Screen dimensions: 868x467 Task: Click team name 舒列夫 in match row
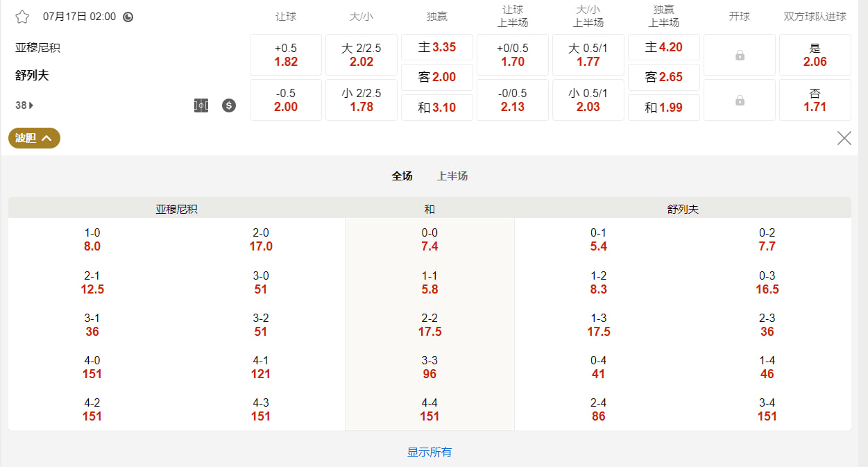click(x=32, y=76)
